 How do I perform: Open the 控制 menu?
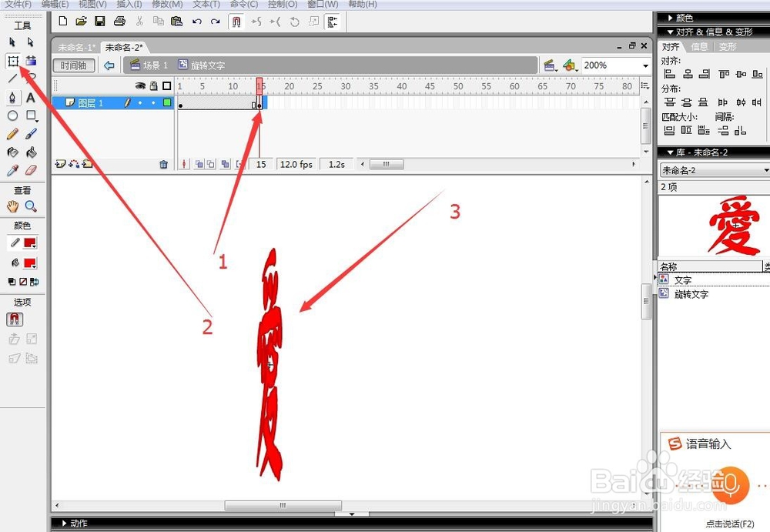pyautogui.click(x=283, y=5)
